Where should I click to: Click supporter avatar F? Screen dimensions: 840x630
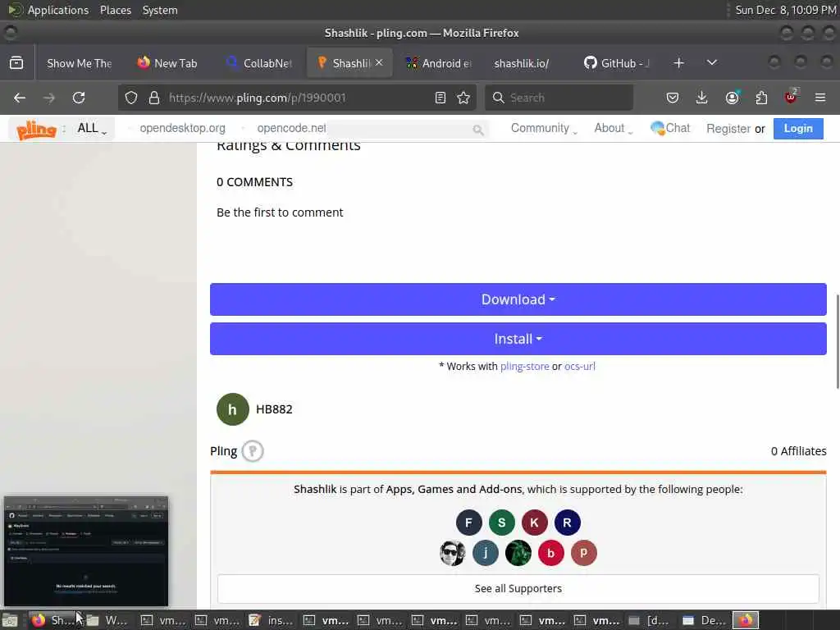[x=468, y=523]
